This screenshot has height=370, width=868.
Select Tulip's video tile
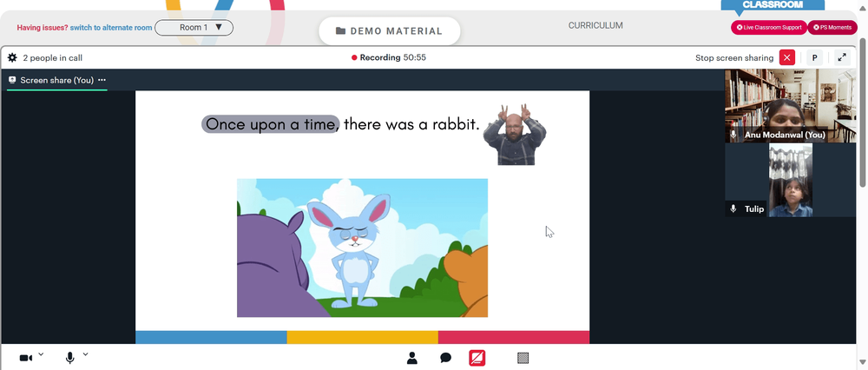pos(790,180)
